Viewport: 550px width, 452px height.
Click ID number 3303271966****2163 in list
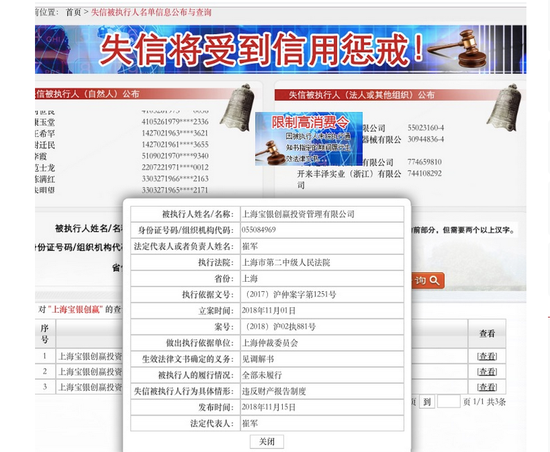(x=175, y=178)
